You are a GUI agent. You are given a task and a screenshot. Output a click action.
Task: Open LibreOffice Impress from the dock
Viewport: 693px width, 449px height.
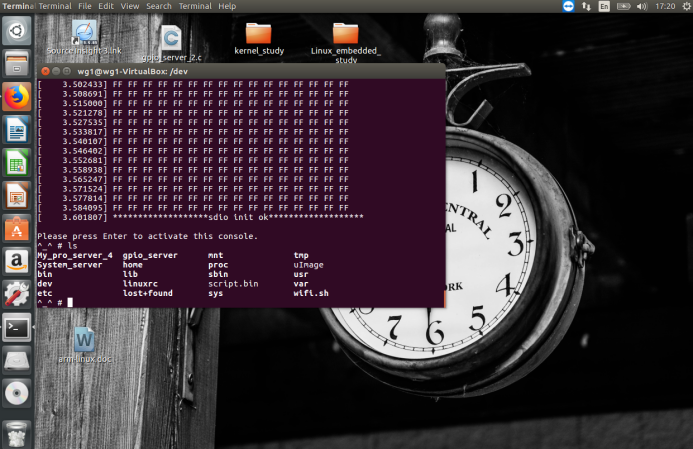click(x=17, y=196)
